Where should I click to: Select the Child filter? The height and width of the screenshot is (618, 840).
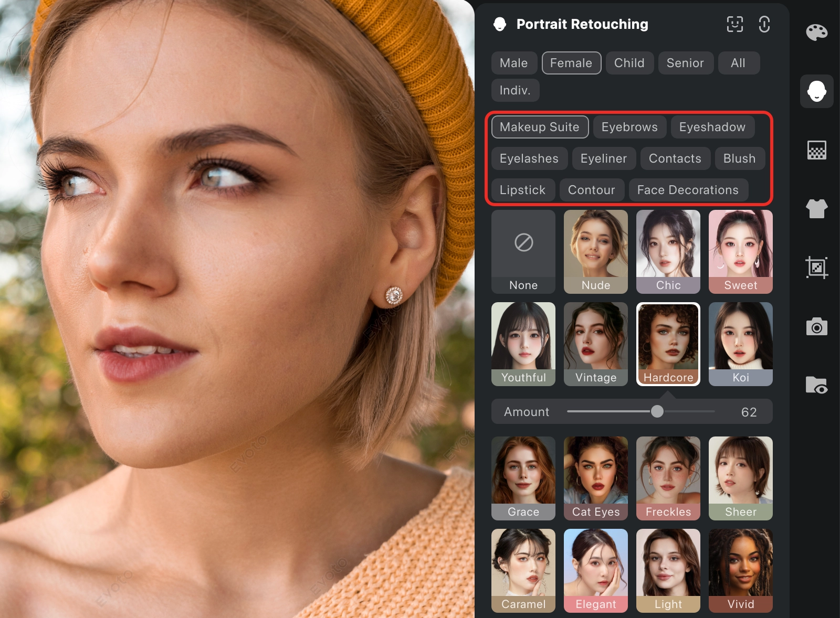tap(629, 63)
